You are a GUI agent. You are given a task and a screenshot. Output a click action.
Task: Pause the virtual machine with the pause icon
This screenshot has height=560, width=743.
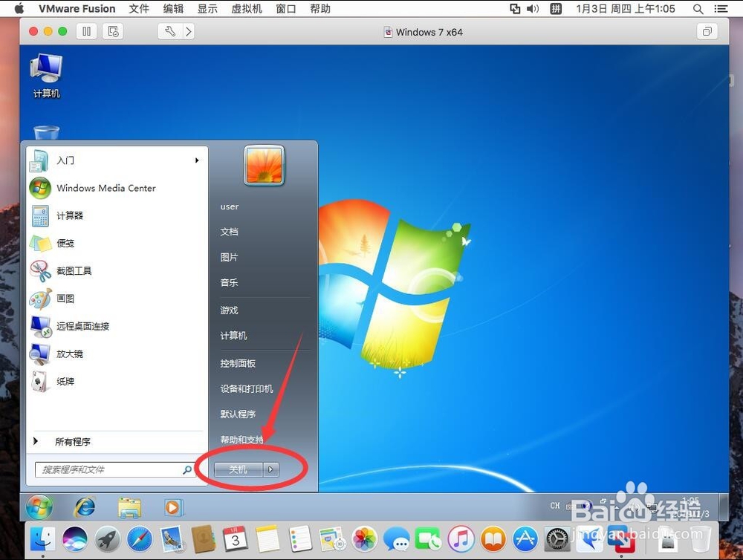[x=87, y=32]
